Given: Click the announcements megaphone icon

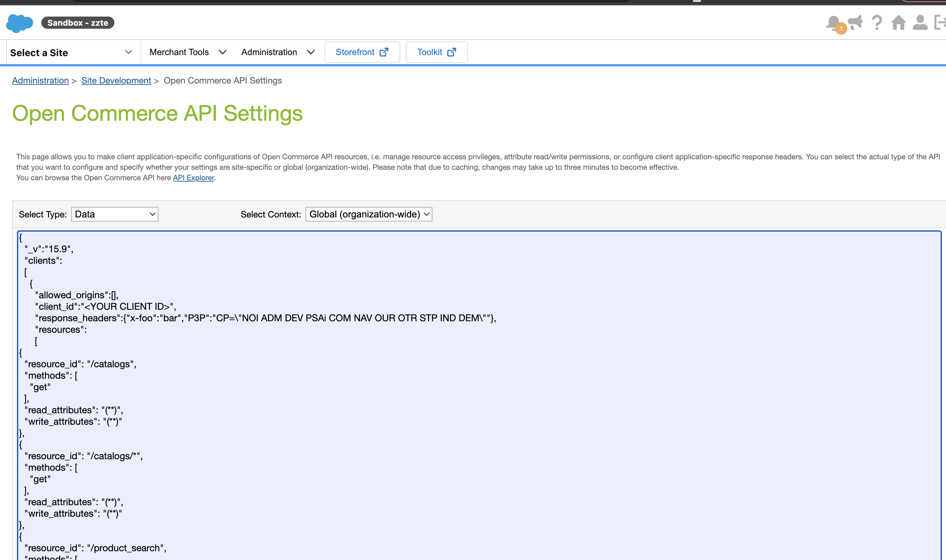Looking at the screenshot, I should point(855,22).
